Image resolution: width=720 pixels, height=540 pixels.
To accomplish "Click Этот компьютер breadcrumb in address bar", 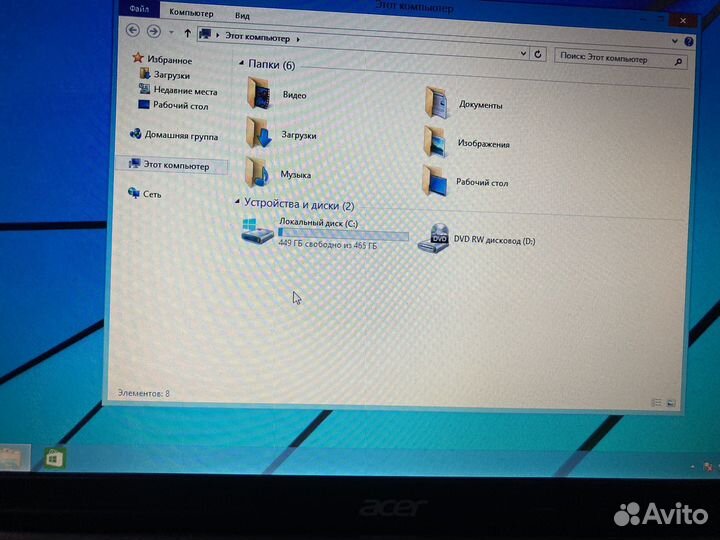I will click(x=257, y=37).
